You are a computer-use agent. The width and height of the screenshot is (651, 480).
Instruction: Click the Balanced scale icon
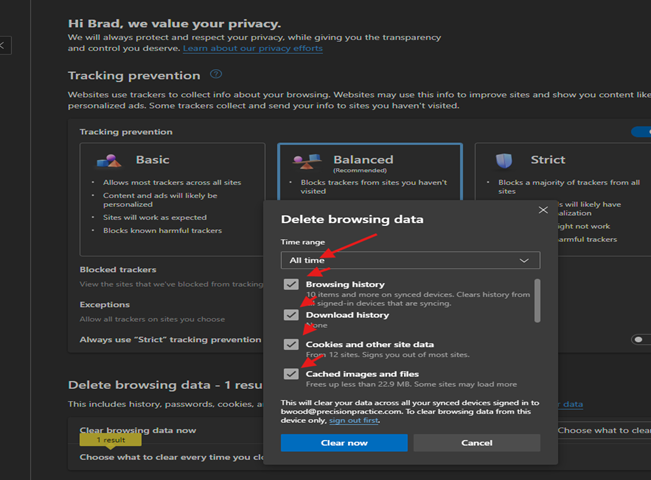[x=307, y=161]
